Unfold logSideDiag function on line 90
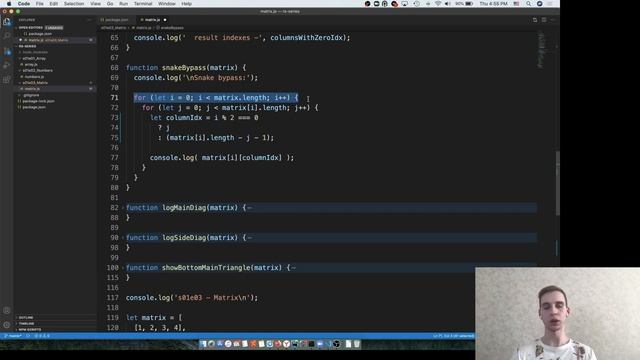Screen dimensions: 640x360 point(123,238)
